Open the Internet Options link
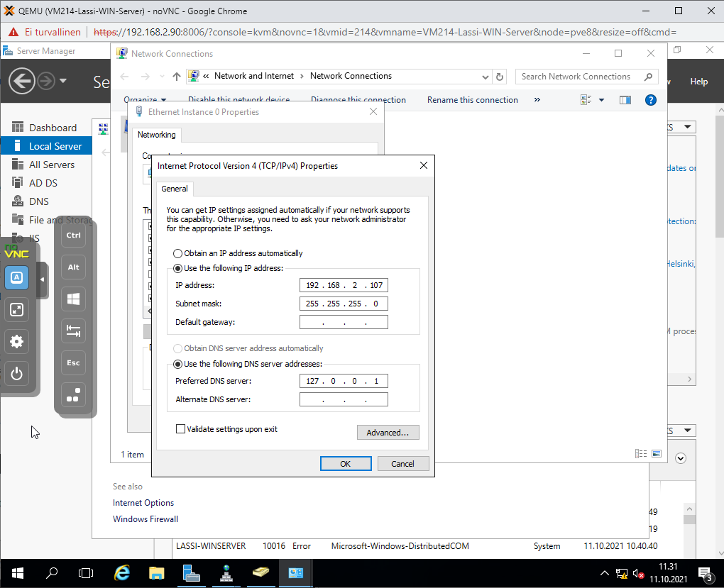Viewport: 724px width, 588px height. point(143,503)
